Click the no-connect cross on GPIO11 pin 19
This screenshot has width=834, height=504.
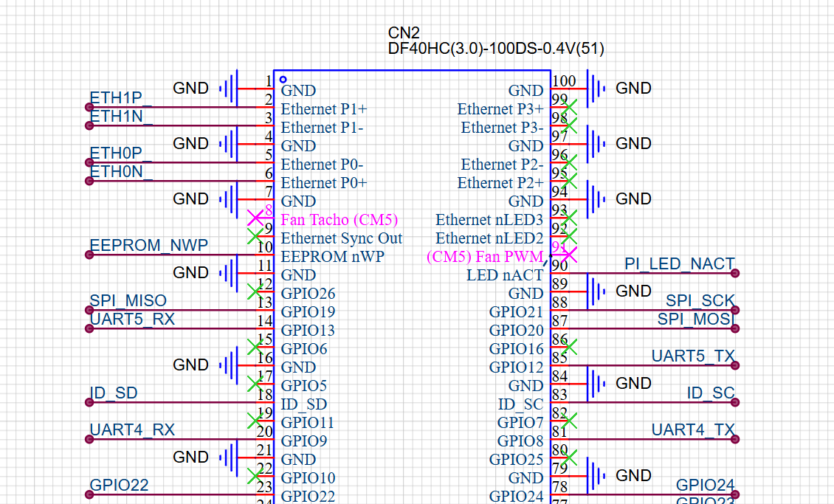(255, 421)
